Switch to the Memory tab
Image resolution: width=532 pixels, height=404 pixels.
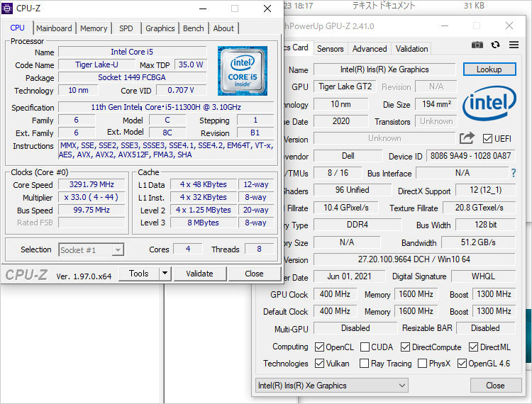pyautogui.click(x=94, y=28)
